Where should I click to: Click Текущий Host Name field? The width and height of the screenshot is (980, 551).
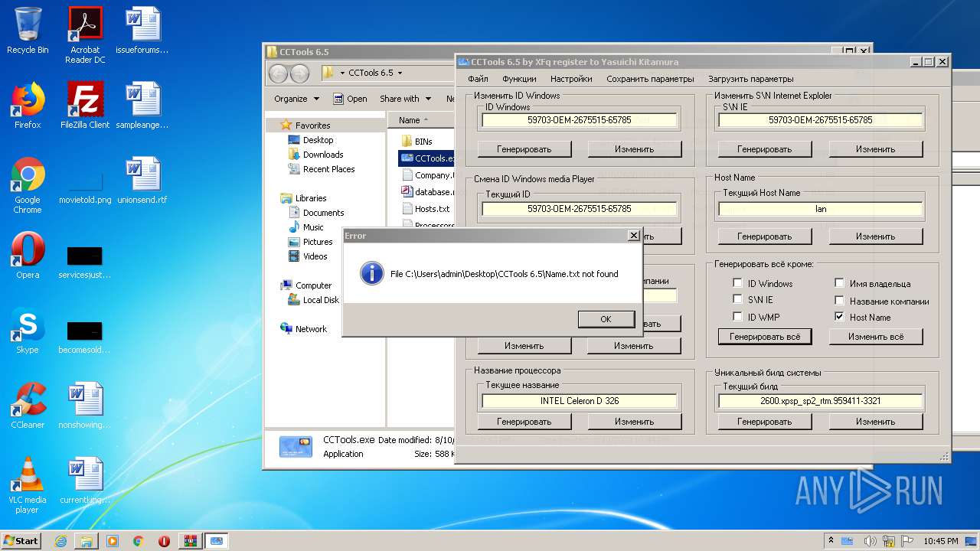coord(821,209)
